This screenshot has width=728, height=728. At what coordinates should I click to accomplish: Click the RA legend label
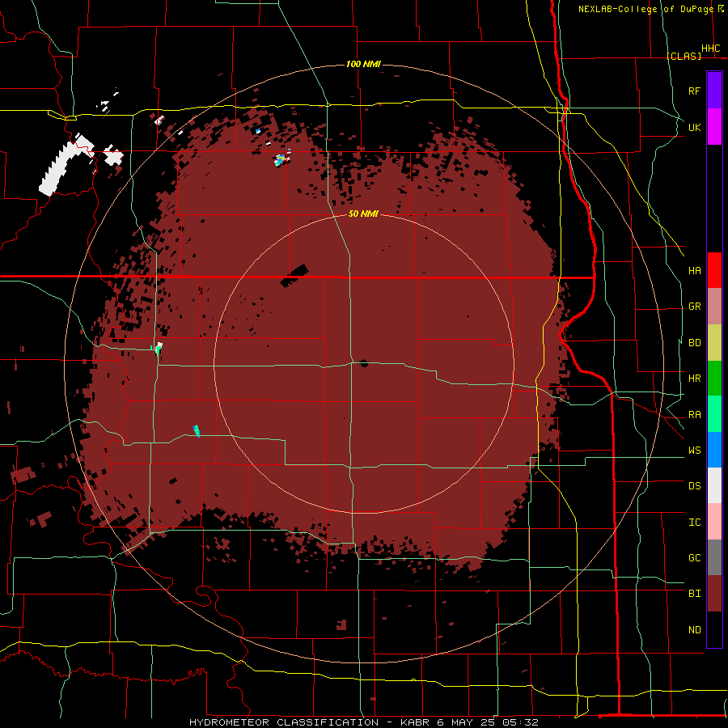[x=694, y=415]
